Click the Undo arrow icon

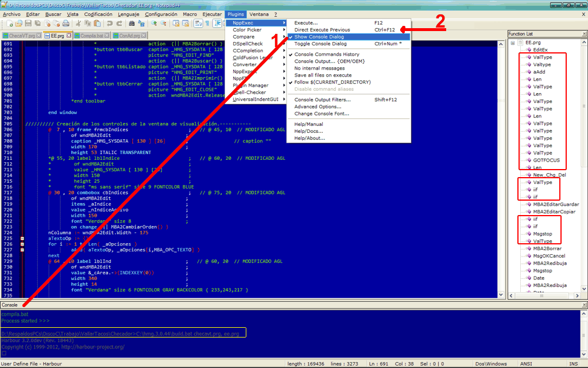coord(110,24)
